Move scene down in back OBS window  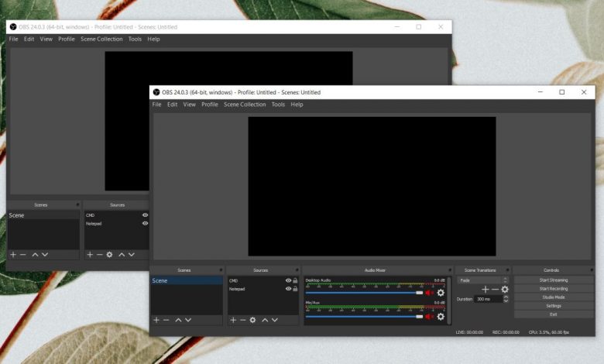(45, 255)
